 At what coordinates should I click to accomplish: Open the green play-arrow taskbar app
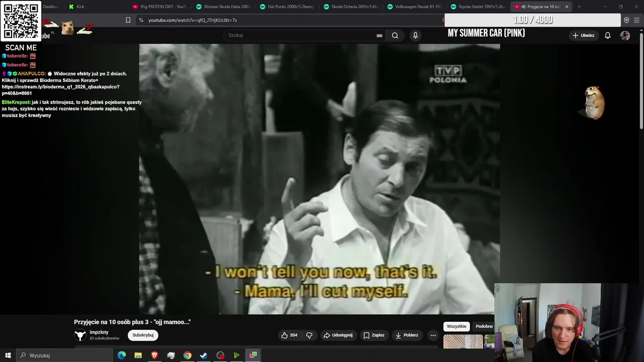(x=236, y=355)
